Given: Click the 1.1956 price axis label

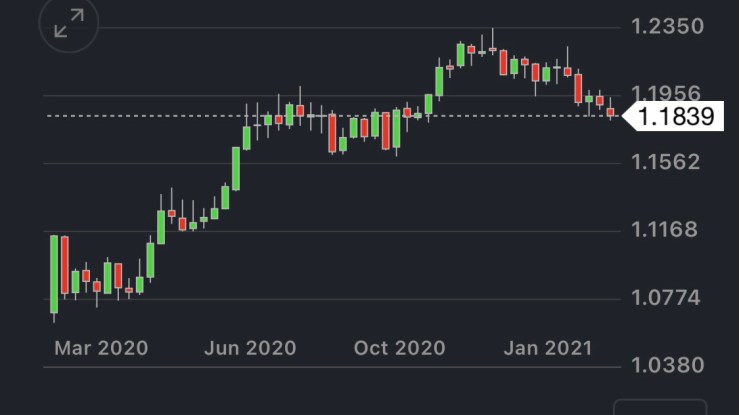Looking at the screenshot, I should (x=669, y=94).
